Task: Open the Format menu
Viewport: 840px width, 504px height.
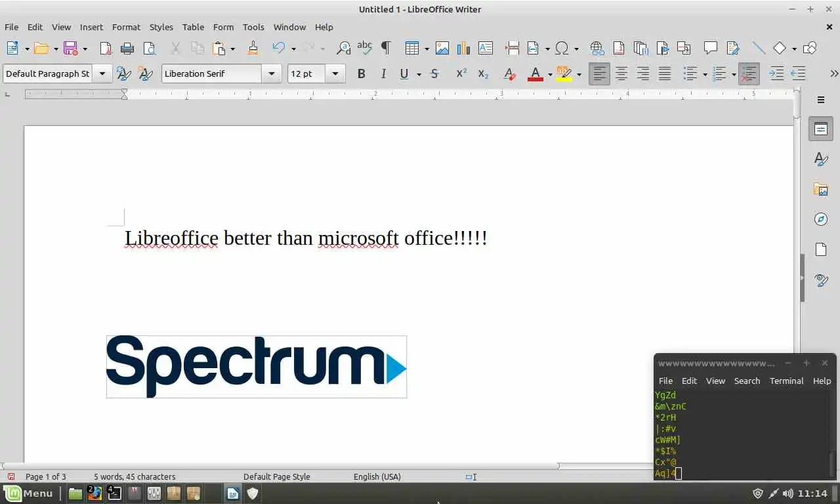Action: point(126,27)
